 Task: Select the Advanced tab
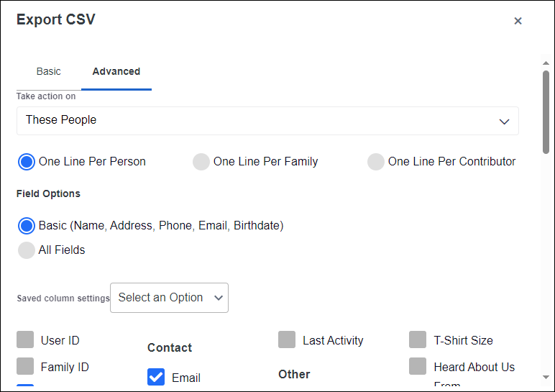click(x=116, y=71)
